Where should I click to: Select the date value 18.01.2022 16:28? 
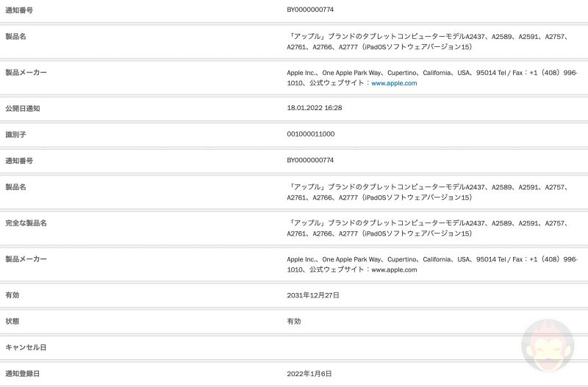[315, 108]
